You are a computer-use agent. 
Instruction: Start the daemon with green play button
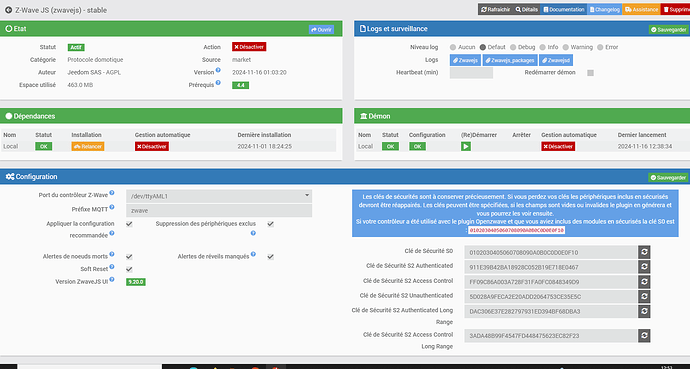466,146
